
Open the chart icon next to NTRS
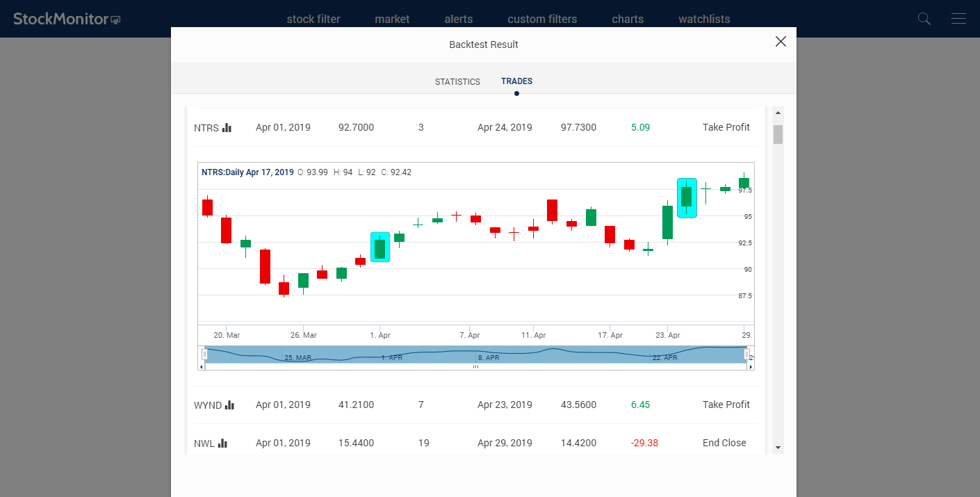[227, 127]
